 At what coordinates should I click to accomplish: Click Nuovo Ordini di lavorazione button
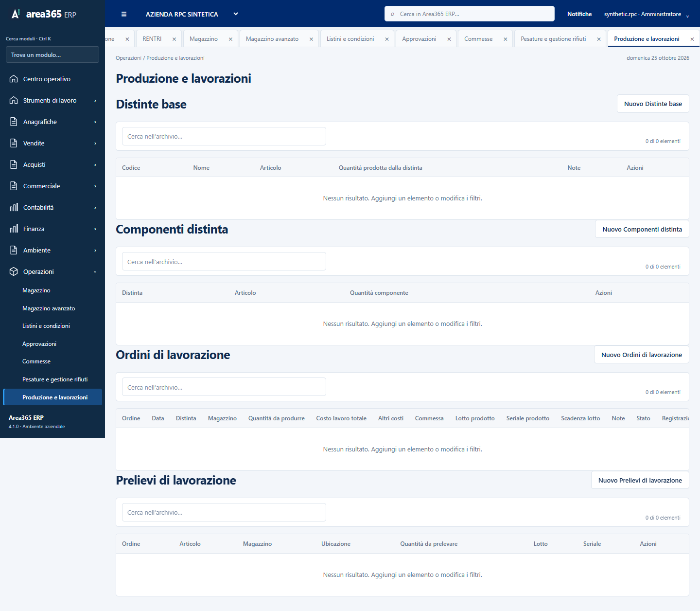(642, 355)
